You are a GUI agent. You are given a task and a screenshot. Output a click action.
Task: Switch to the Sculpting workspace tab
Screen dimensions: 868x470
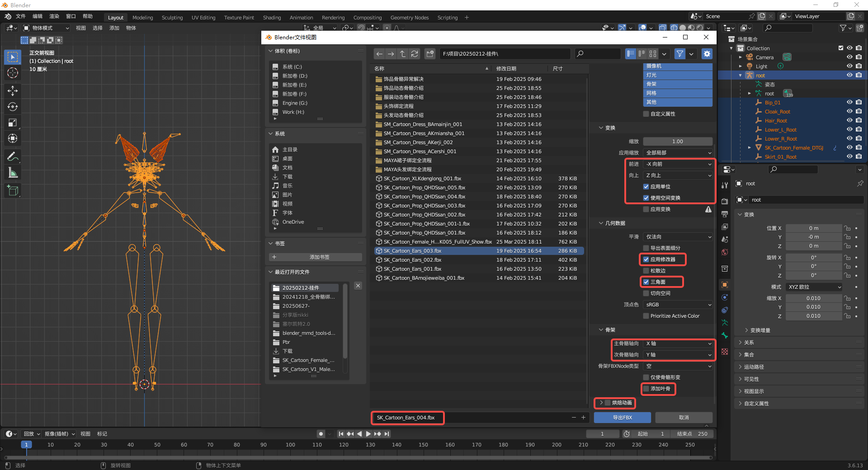(172, 18)
